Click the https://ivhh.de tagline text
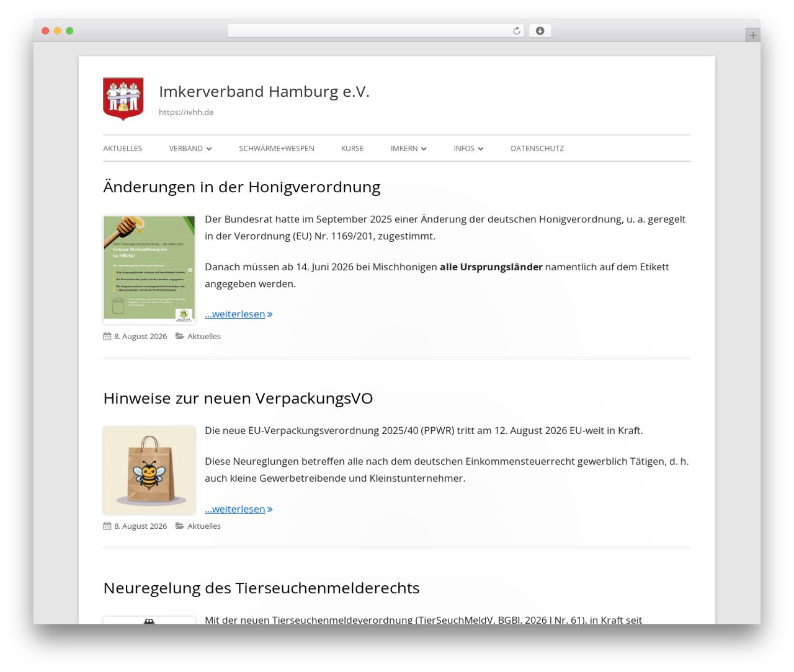 (186, 112)
